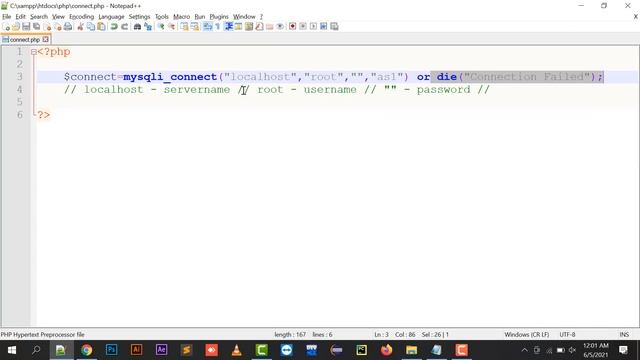
Task: Open Google Chrome from the taskbar
Action: click(86, 350)
